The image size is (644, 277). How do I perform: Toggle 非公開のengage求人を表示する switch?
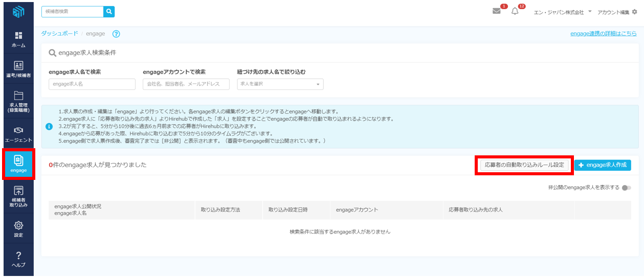(626, 188)
